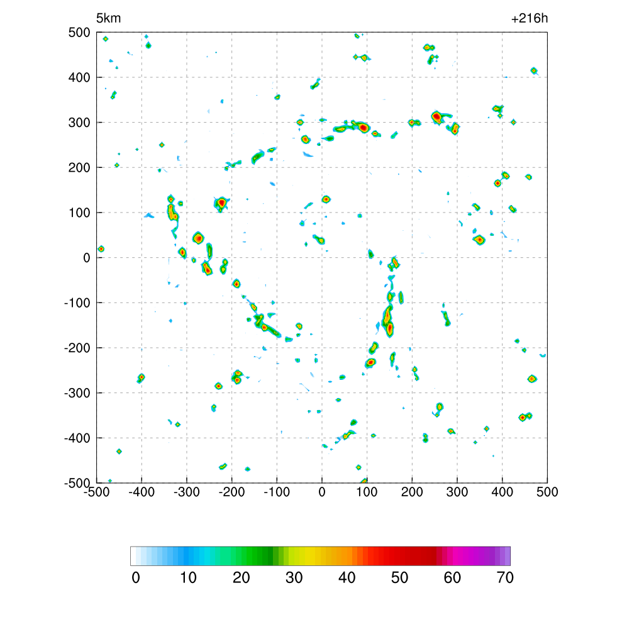Click the colorbar label 30
Image resolution: width=644 pixels, height=644 pixels.
point(294,578)
